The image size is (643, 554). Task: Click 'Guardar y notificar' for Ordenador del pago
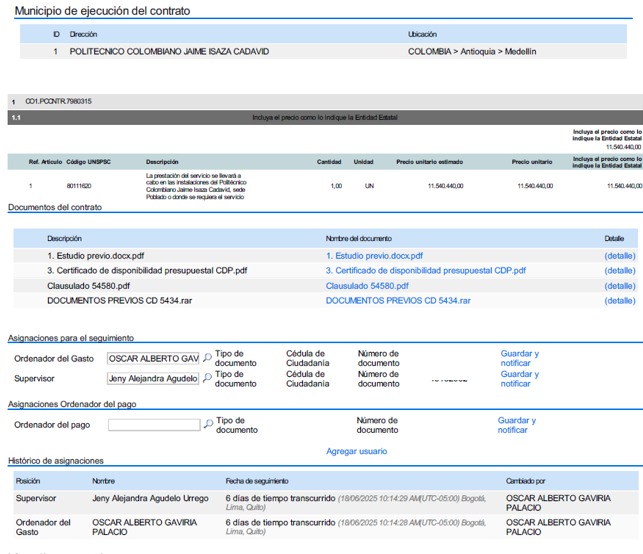coord(516,425)
